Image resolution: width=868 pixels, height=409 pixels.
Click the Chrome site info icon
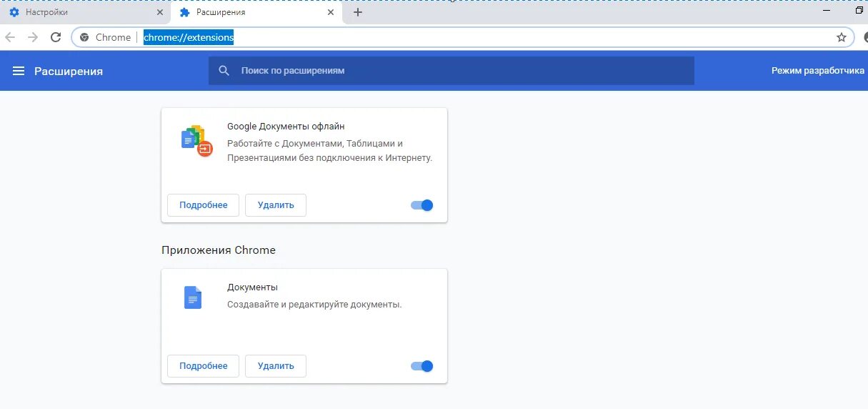(x=84, y=37)
